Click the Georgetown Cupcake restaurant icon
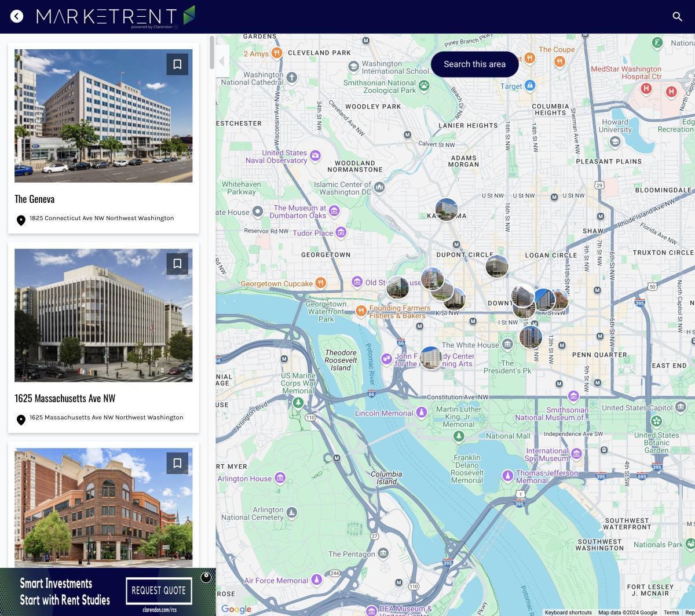This screenshot has height=616, width=695. coord(321,283)
